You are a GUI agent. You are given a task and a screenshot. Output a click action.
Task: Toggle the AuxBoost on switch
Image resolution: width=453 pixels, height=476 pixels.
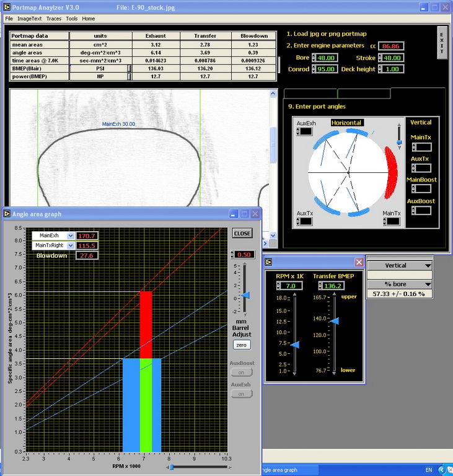pyautogui.click(x=241, y=372)
